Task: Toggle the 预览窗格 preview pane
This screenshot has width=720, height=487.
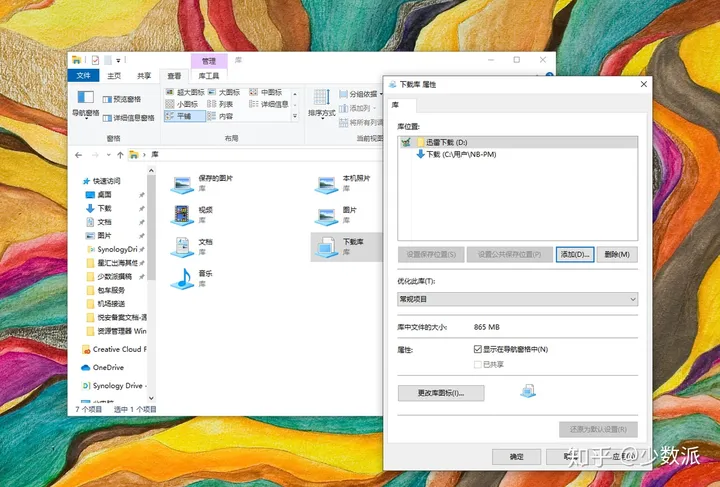Action: coord(122,99)
